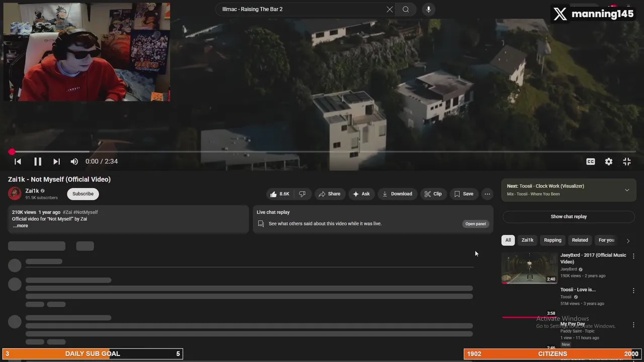Viewport: 644px width, 362px height.
Task: Click the video title text
Action: click(59, 179)
